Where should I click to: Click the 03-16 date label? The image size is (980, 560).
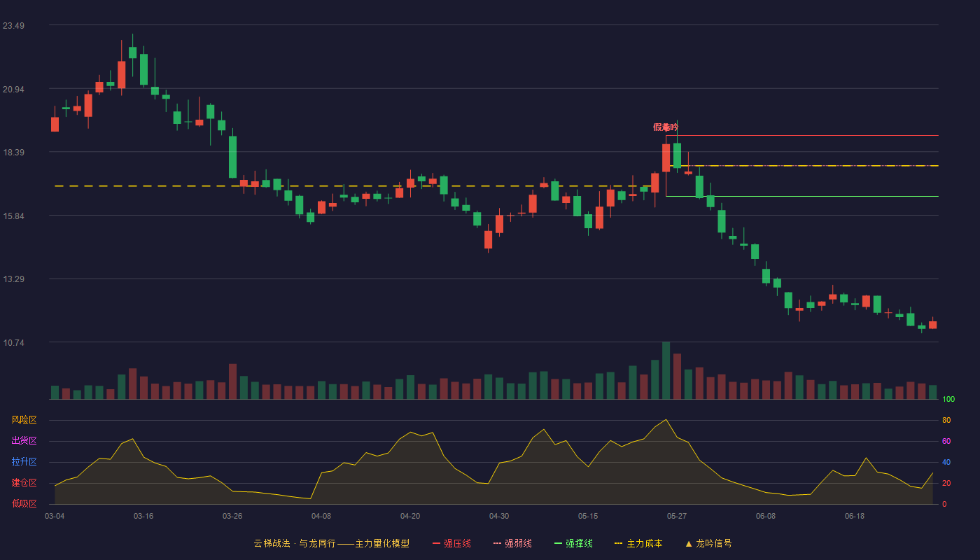[x=143, y=516]
